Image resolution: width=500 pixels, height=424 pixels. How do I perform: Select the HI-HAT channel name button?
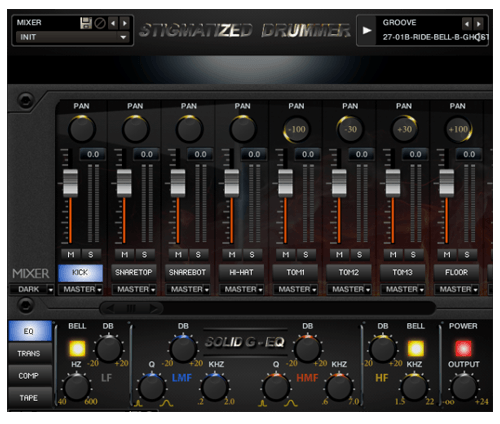point(242,273)
